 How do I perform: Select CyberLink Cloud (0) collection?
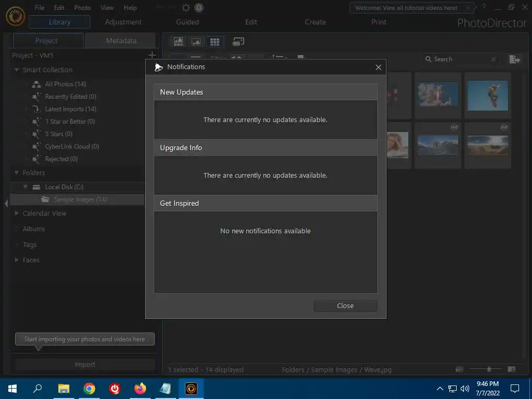pyautogui.click(x=72, y=147)
